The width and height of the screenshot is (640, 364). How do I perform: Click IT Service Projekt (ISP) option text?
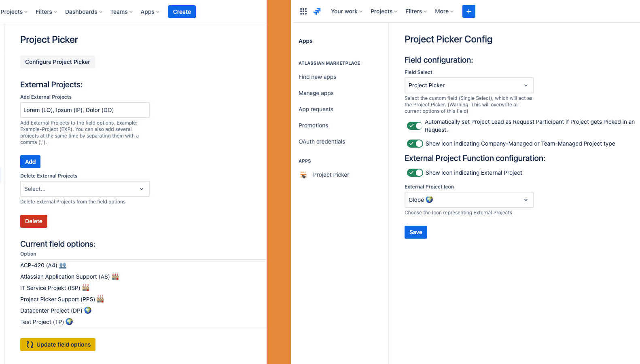(x=50, y=288)
